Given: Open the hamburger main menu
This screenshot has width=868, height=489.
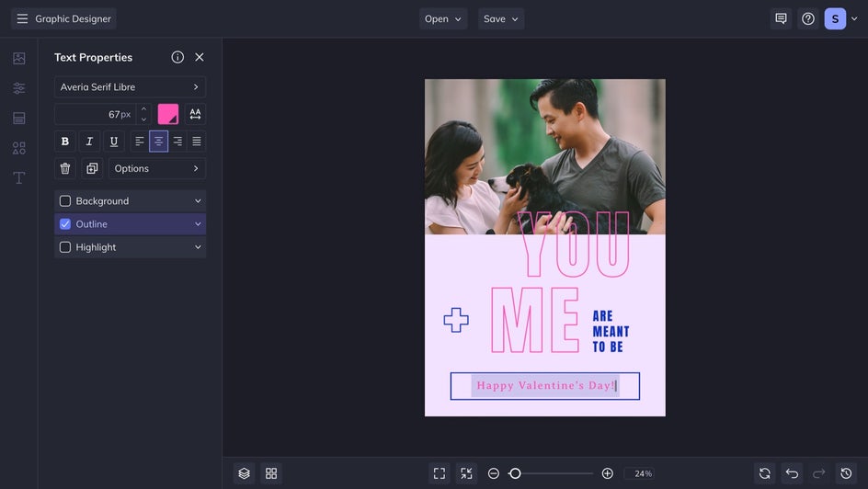Looking at the screenshot, I should pos(22,18).
